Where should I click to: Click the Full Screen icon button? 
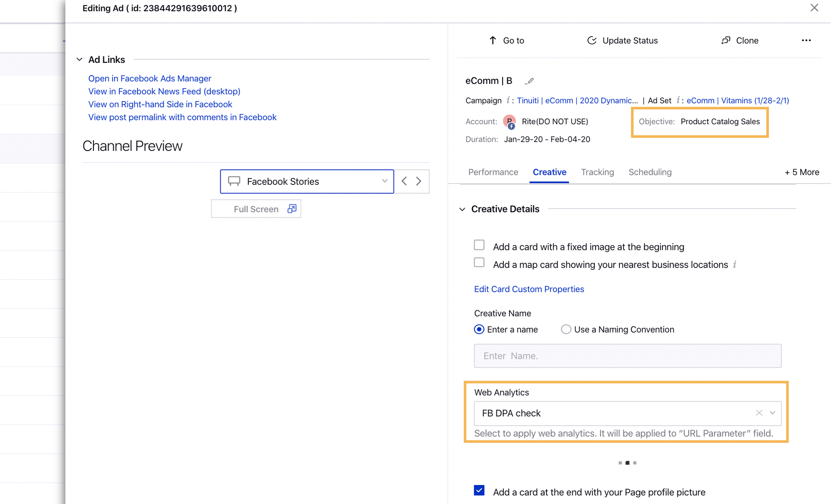[292, 208]
